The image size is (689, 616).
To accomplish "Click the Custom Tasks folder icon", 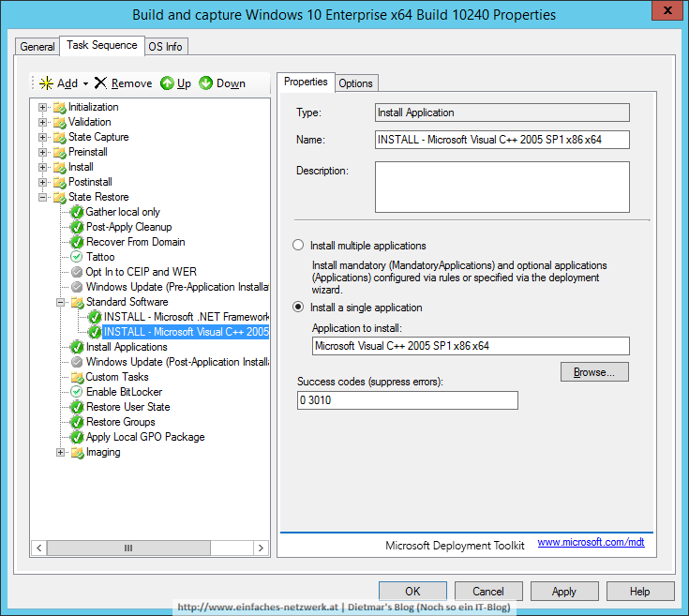I will [x=77, y=377].
